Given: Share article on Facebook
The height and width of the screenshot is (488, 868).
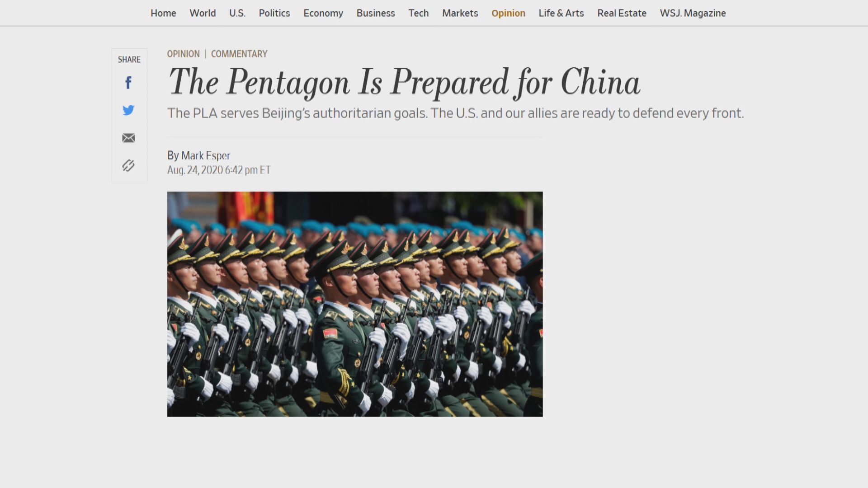Looking at the screenshot, I should (x=128, y=83).
